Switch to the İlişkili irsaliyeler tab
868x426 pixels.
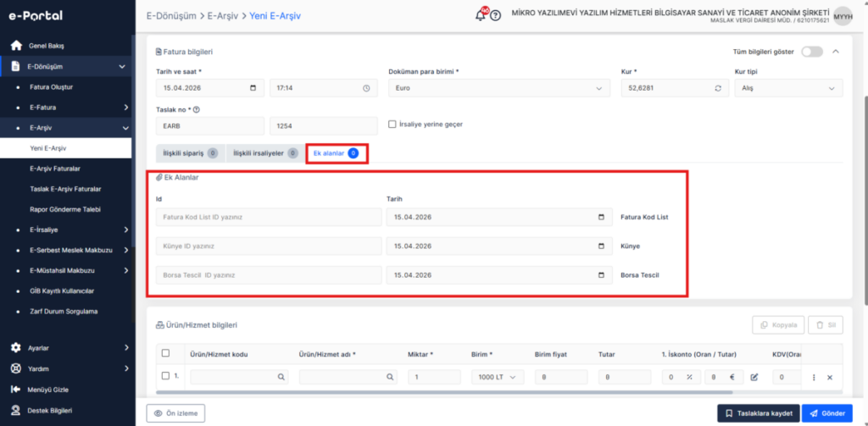click(x=264, y=153)
